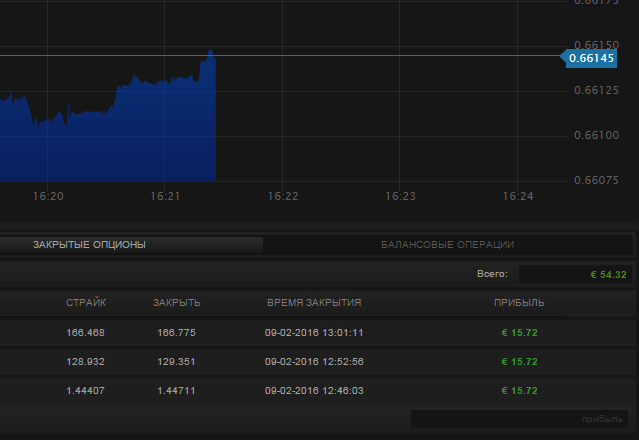Click the close value 1.44711

tap(177, 391)
